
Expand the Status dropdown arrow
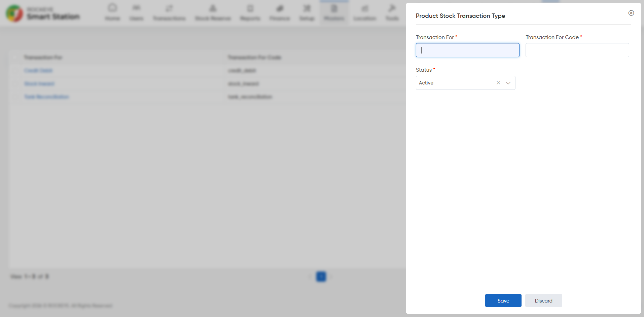pyautogui.click(x=508, y=83)
